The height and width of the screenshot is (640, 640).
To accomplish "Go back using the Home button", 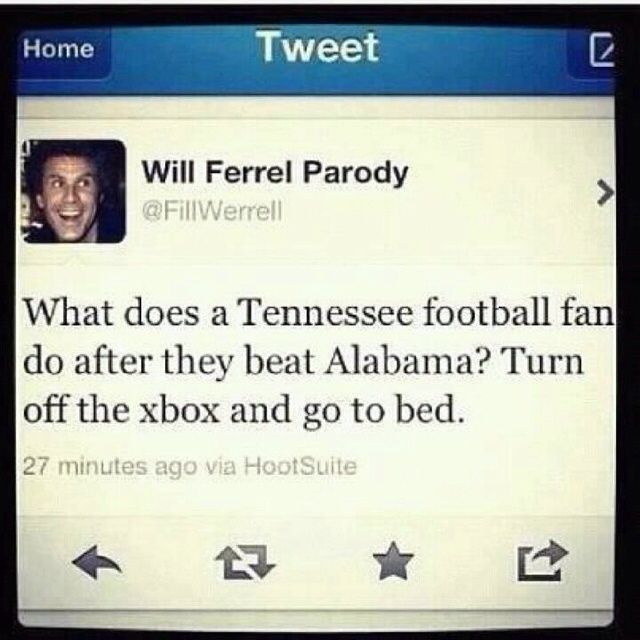I will [x=59, y=49].
